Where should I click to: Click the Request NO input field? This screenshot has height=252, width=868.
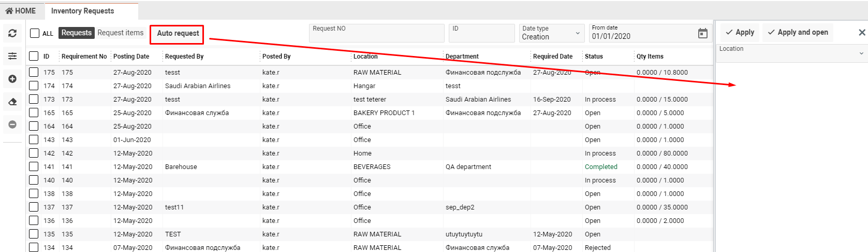click(377, 34)
